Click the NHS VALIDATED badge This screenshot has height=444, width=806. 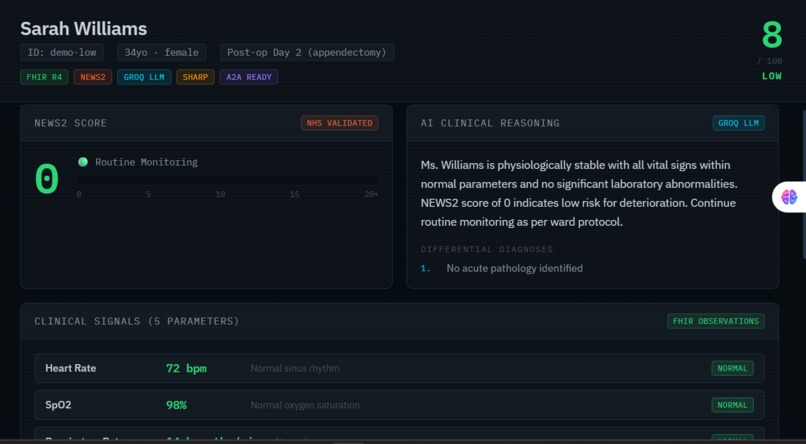(x=340, y=123)
